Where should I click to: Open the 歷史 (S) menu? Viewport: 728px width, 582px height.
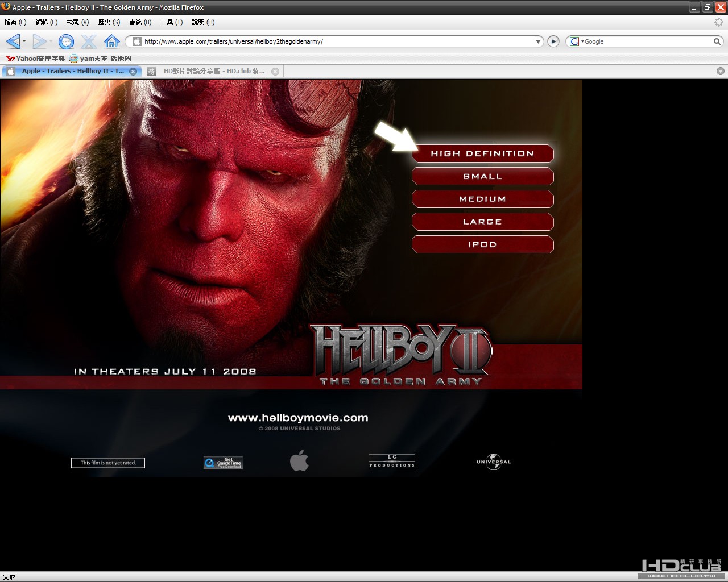click(109, 22)
